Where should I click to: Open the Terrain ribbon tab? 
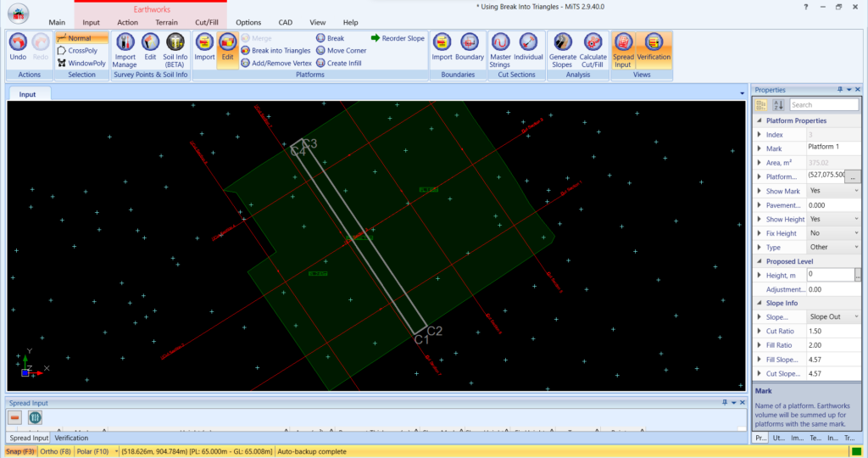pyautogui.click(x=166, y=23)
